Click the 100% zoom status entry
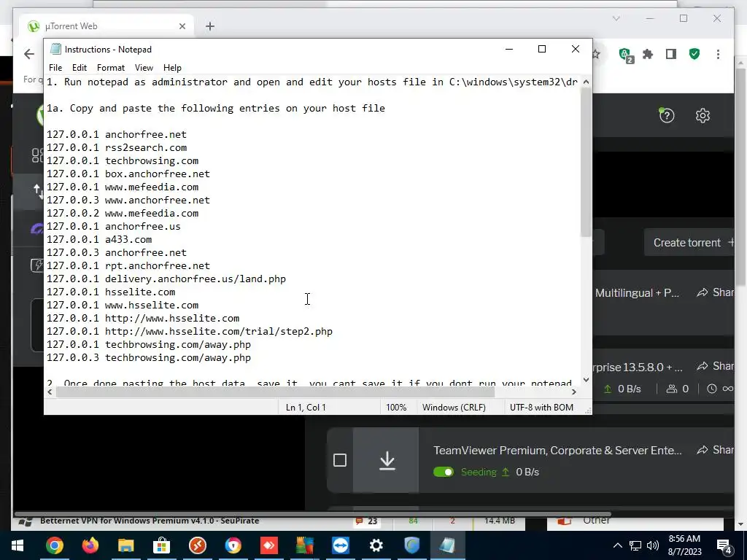Screen dimensions: 747x560 coord(396,408)
